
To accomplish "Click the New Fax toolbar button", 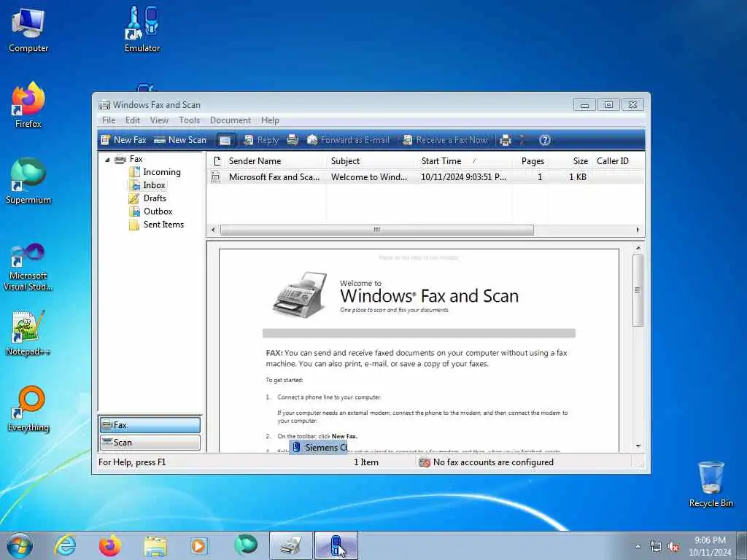I will click(x=123, y=140).
